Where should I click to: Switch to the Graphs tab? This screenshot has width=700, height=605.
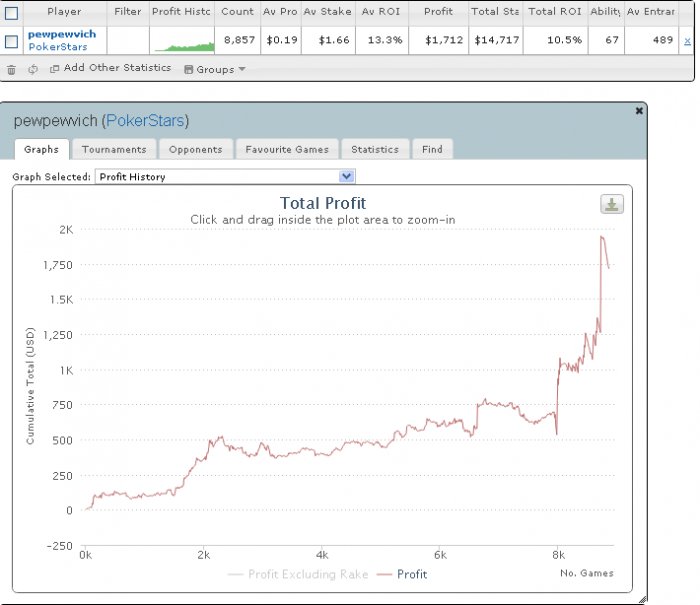point(42,149)
